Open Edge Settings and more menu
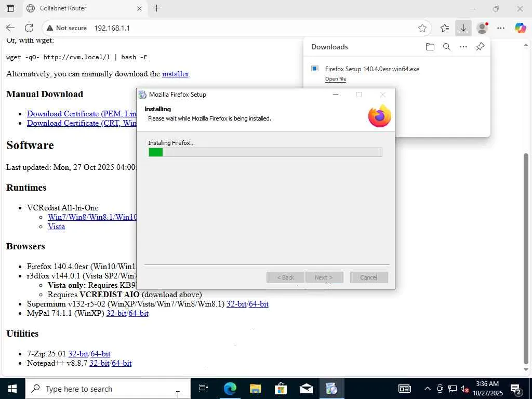The width and height of the screenshot is (532, 399). (501, 28)
